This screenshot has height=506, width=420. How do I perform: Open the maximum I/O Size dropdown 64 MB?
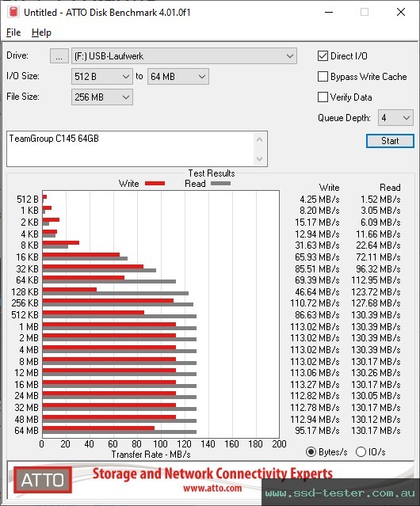coord(178,77)
